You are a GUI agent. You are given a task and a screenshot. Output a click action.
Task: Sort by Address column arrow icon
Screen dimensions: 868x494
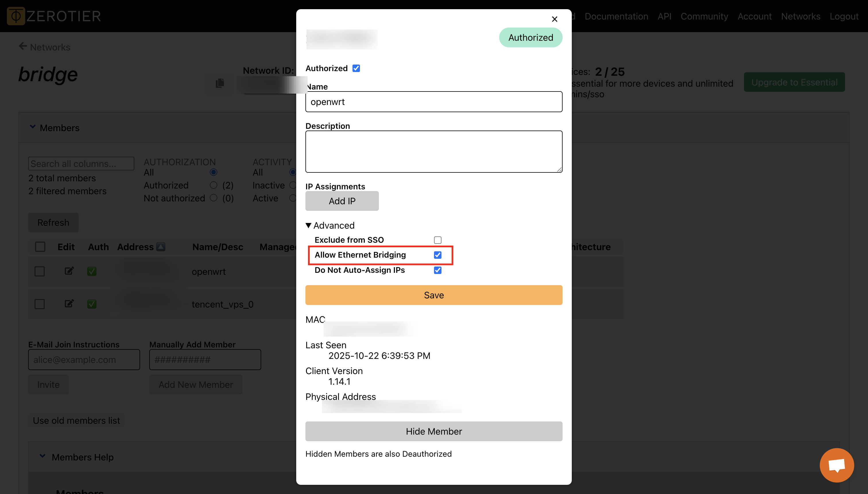tap(160, 247)
